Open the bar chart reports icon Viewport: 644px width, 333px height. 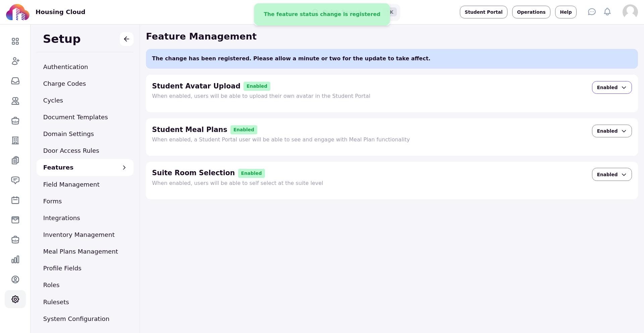(x=15, y=260)
